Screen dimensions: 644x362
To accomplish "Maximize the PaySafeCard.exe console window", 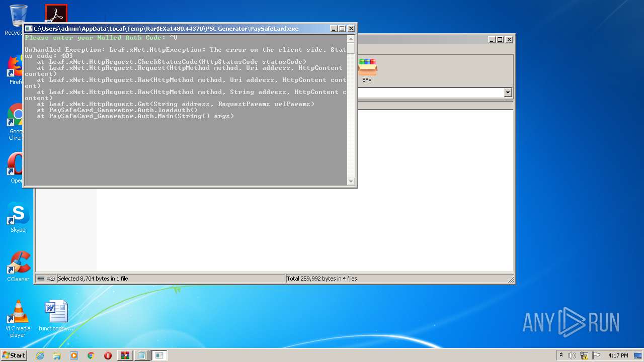I will pyautogui.click(x=342, y=29).
